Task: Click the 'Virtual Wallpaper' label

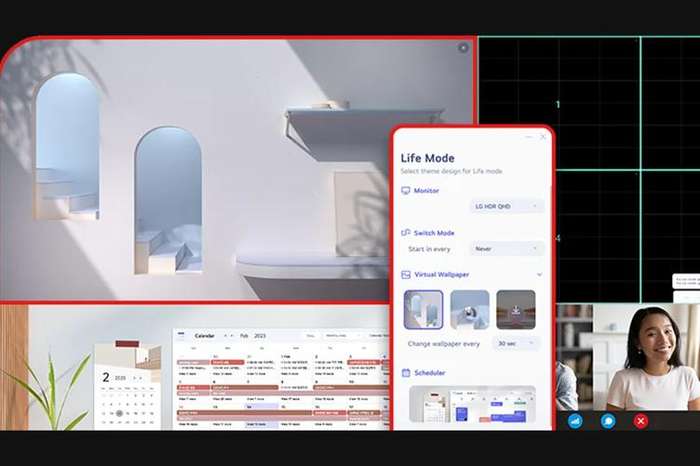Action: [x=442, y=275]
